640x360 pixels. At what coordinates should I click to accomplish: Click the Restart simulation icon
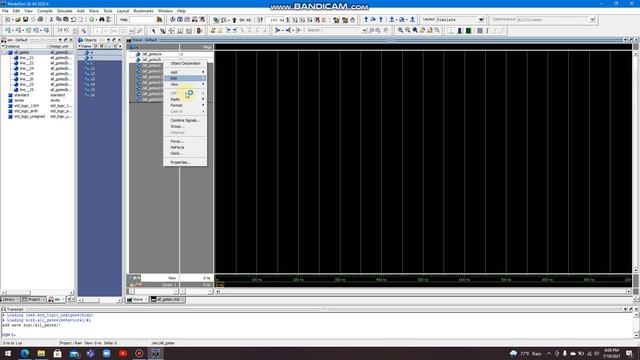click(x=260, y=20)
